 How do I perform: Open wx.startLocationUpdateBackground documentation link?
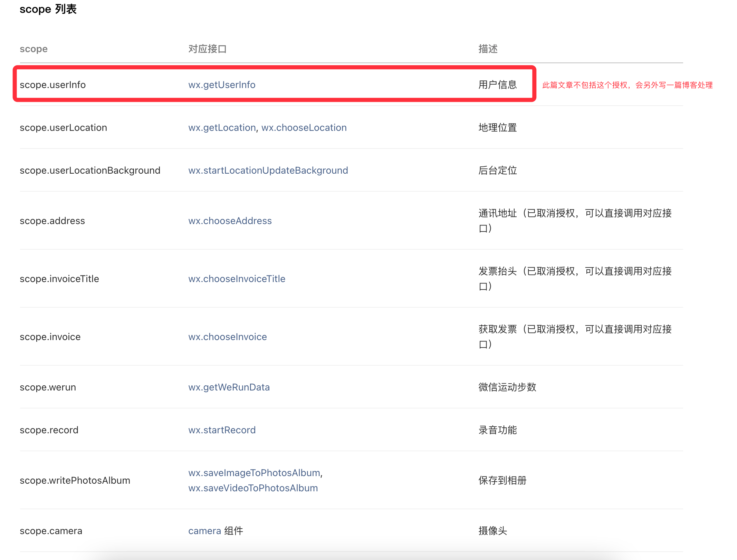(268, 171)
